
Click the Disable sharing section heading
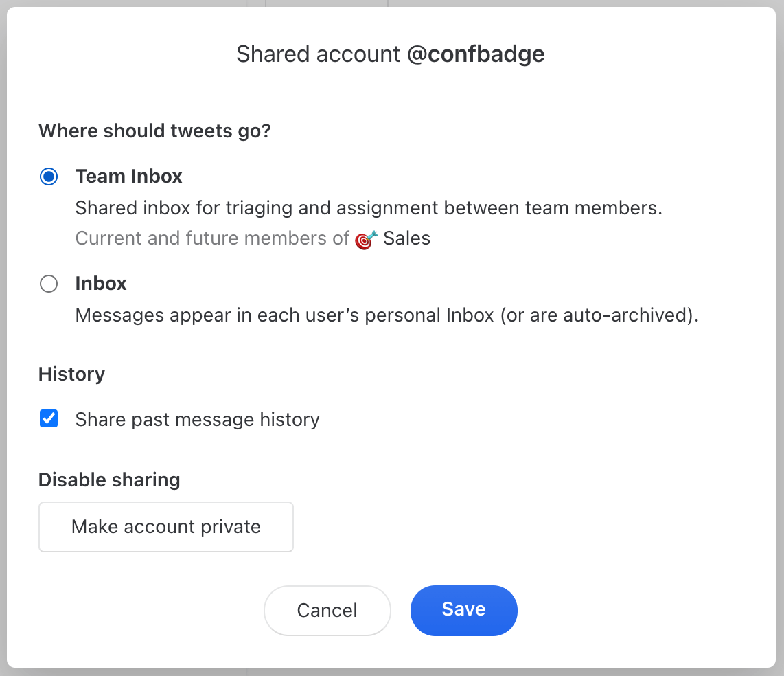pyautogui.click(x=109, y=480)
